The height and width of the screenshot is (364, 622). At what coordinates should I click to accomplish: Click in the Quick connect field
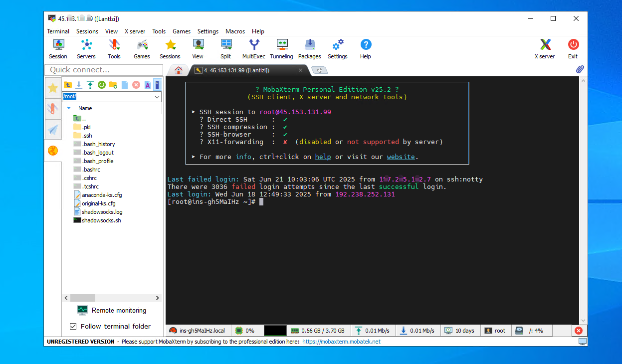(103, 70)
